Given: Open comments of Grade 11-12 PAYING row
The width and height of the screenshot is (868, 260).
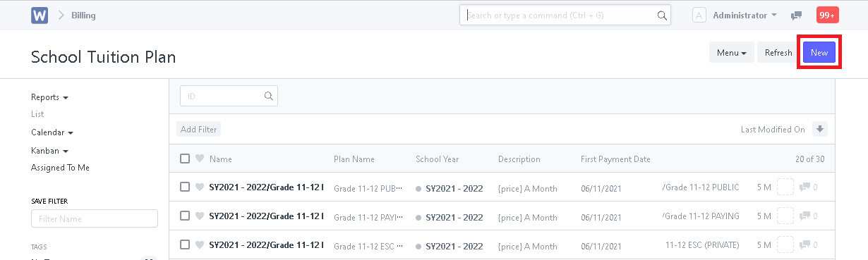Looking at the screenshot, I should pyautogui.click(x=809, y=216).
